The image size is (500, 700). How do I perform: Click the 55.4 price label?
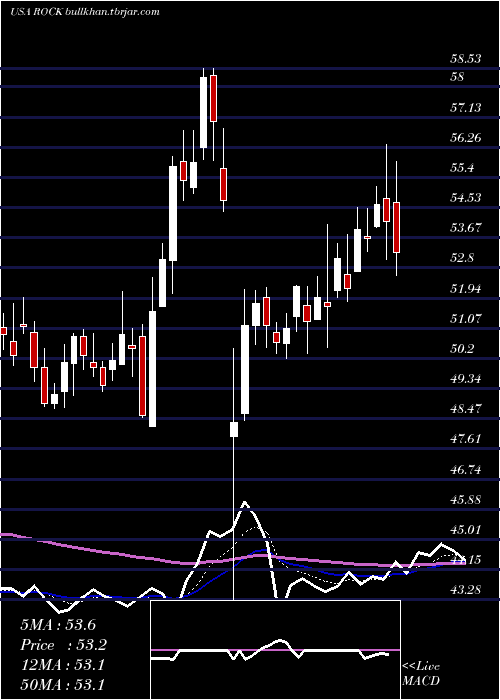click(461, 168)
